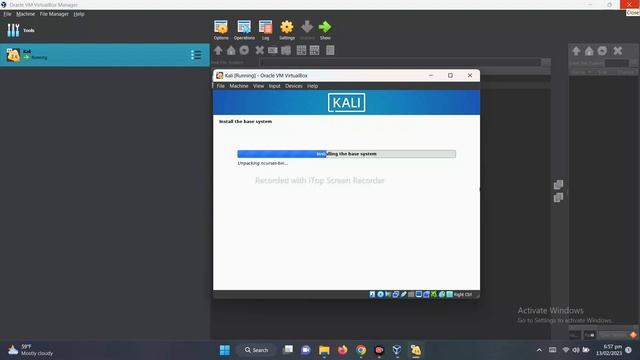Viewport: 640px width, 360px height.
Task: Click the host file system path field
Action: 400,62
